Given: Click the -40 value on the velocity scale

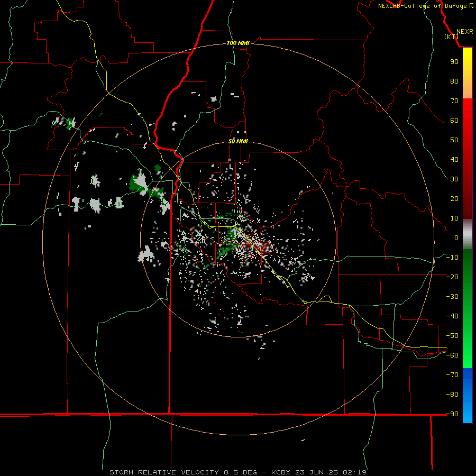Looking at the screenshot, I should [452, 316].
